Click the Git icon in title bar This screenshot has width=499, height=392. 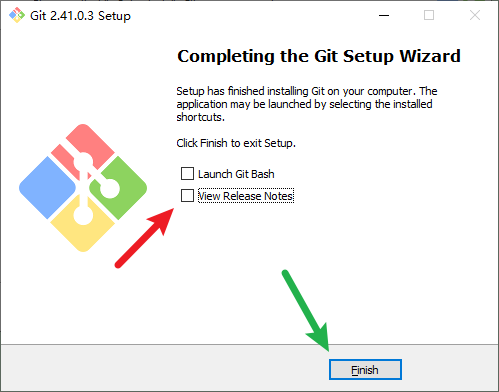tap(17, 15)
